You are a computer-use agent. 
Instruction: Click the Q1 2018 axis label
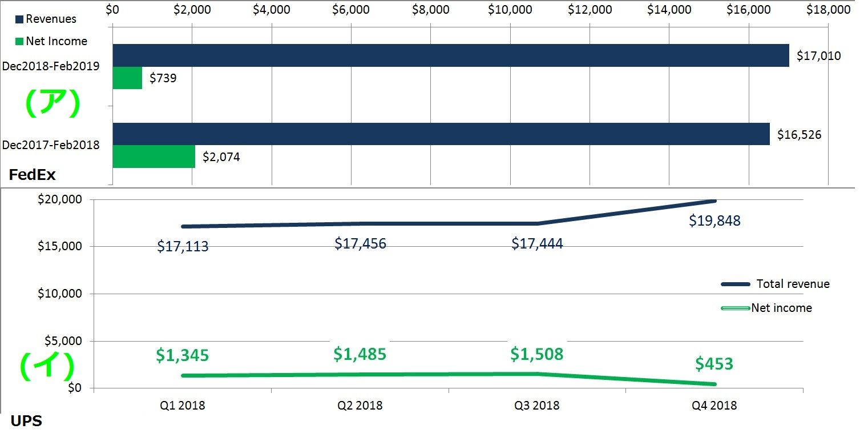(x=182, y=406)
